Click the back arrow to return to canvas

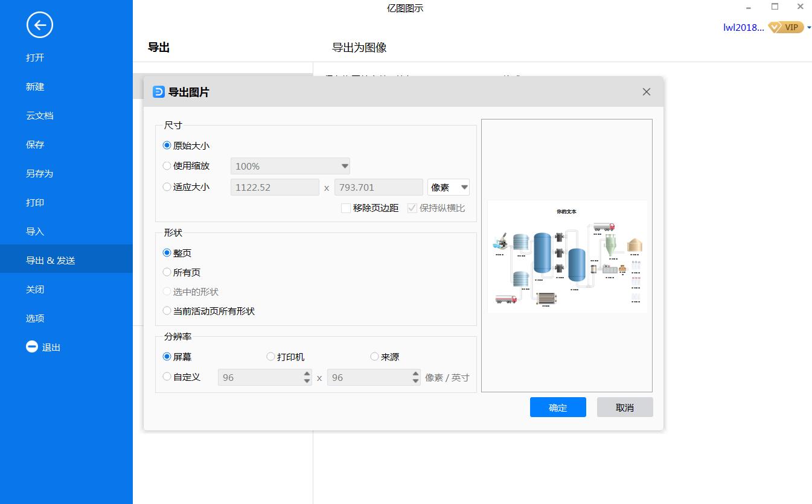coord(40,25)
